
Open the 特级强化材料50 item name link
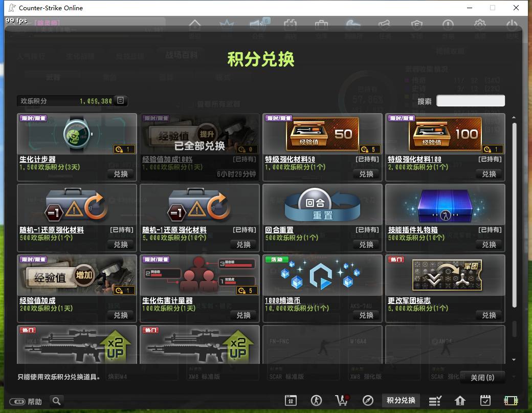click(290, 159)
